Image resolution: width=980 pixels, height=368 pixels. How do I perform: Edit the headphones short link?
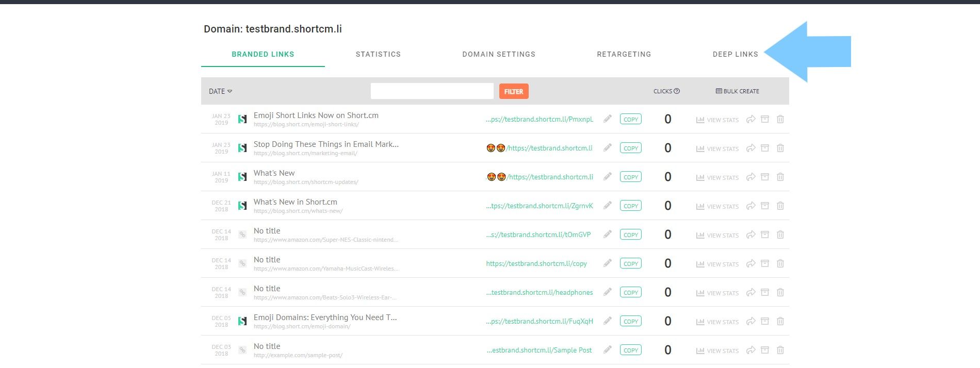[x=608, y=292]
